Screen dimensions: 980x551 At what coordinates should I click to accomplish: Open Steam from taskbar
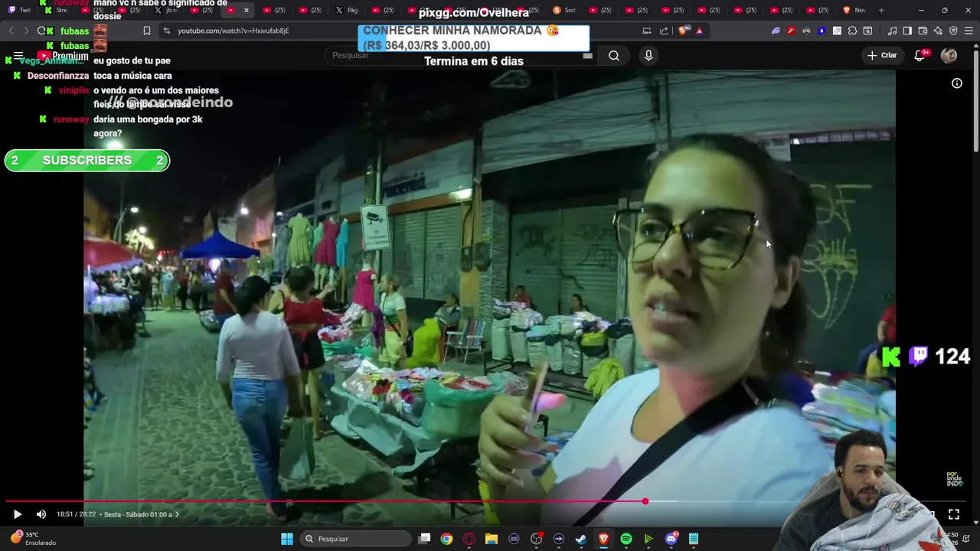click(x=581, y=539)
